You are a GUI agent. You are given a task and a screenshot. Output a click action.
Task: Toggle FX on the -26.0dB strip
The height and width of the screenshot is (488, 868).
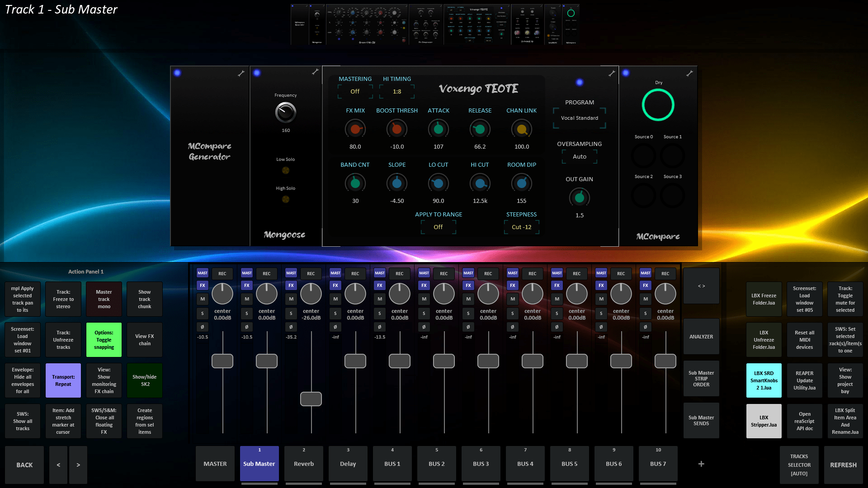click(x=291, y=285)
